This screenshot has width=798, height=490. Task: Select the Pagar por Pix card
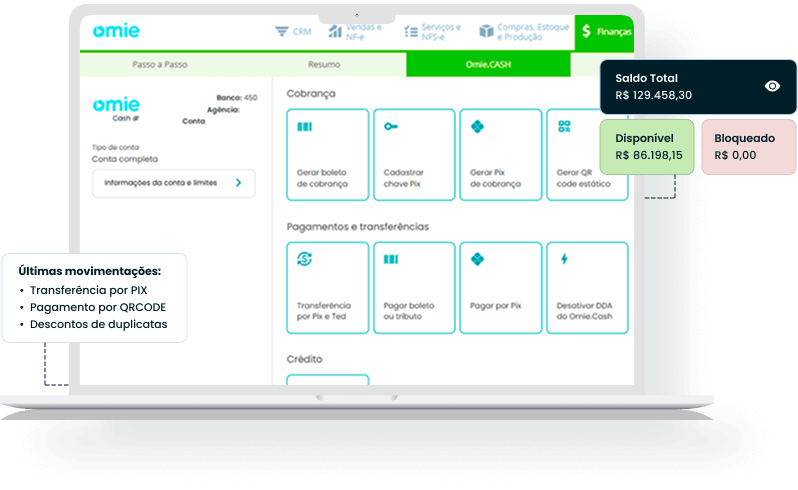point(501,288)
